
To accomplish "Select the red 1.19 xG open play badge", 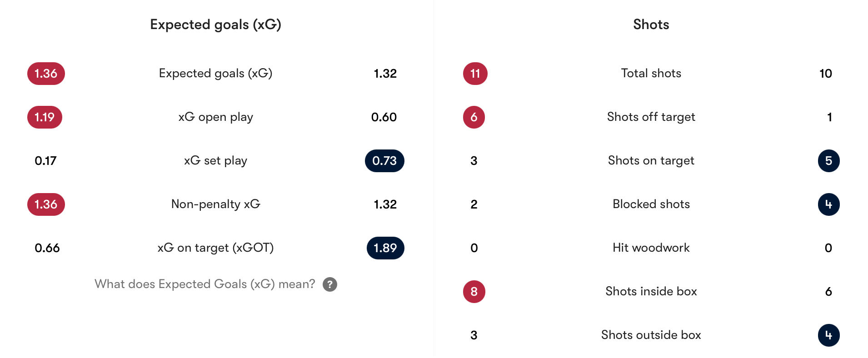I will click(x=45, y=117).
